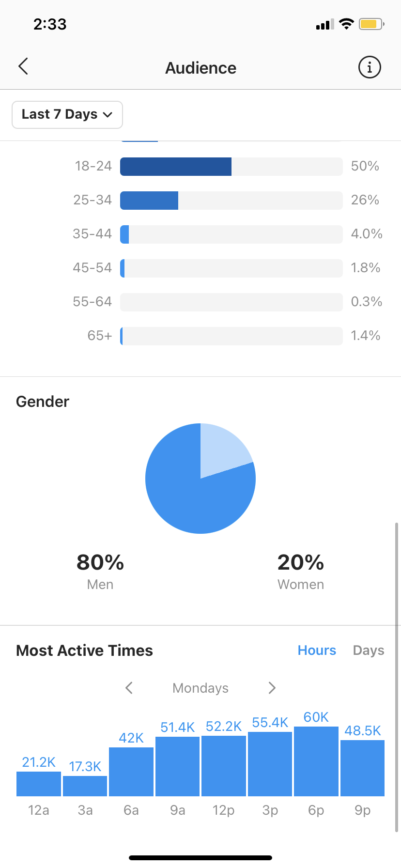This screenshot has height=868, width=401.
Task: Select the 3a bar showing 17.3K
Action: pos(85,786)
